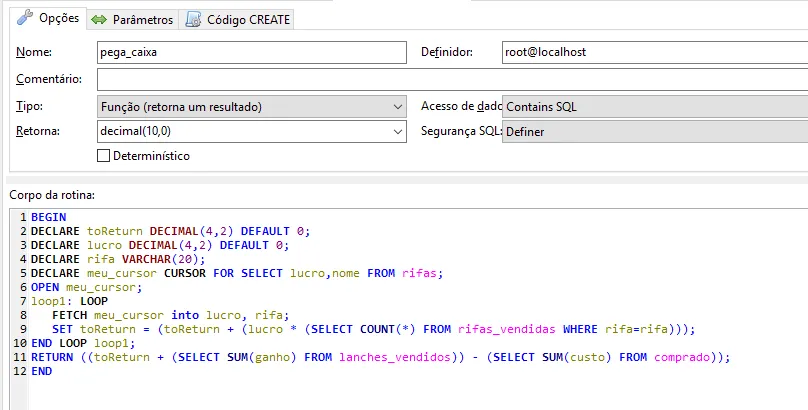Click the Nome field containing pega_caixa
Screen dimensions: 808x410
[x=252, y=53]
